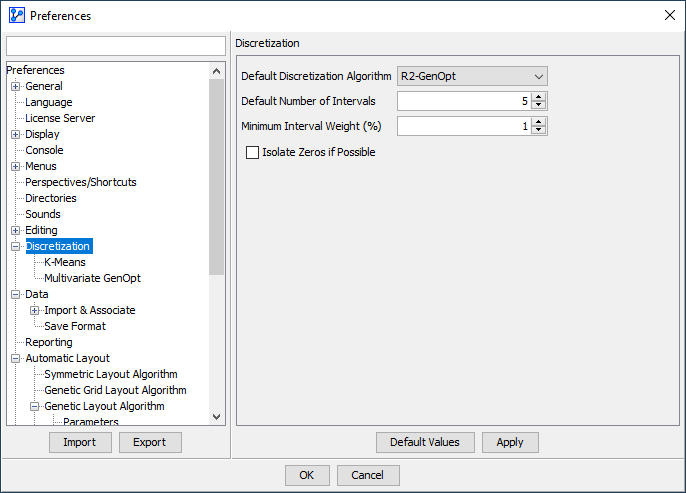Select Display in the preferences tree
The image size is (686, 493).
pos(42,134)
